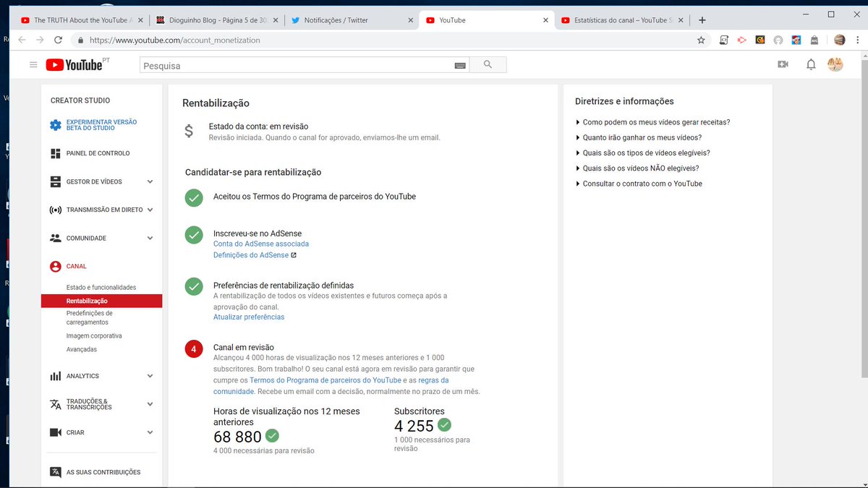Expand the Traduções & transcrições chevron
868x488 pixels.
coord(150,404)
